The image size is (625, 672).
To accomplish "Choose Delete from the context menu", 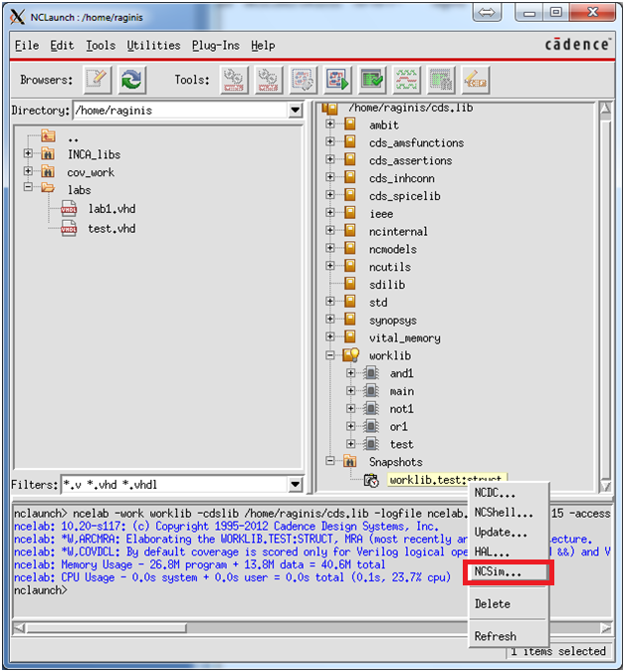I will (x=509, y=604).
